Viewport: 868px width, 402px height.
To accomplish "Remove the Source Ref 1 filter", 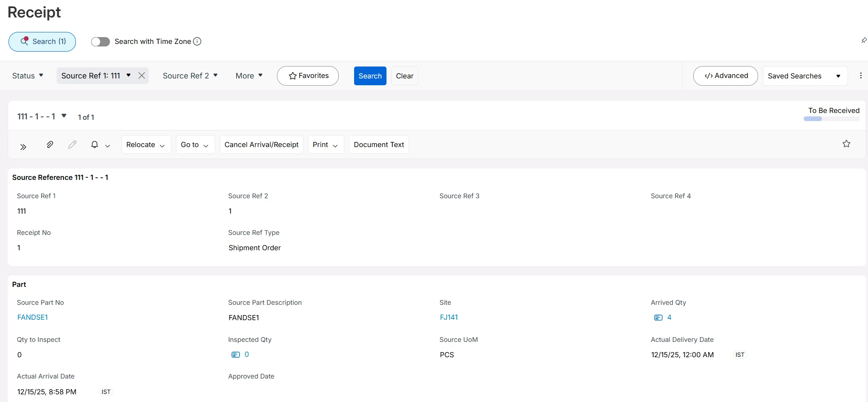I will pos(142,75).
